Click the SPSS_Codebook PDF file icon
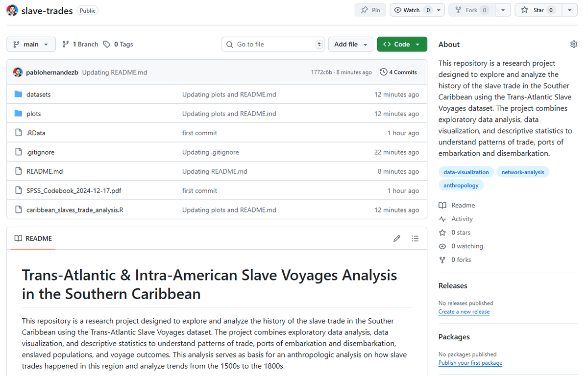 coord(19,190)
